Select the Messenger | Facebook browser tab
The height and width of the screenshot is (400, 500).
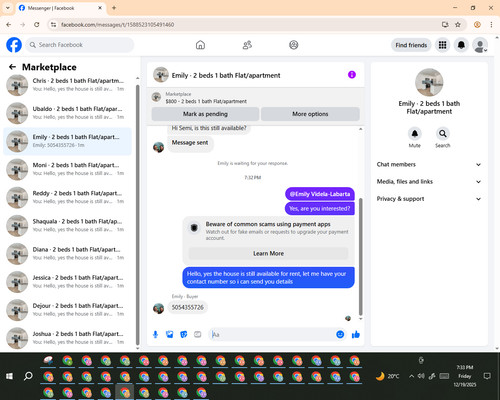pyautogui.click(x=61, y=8)
